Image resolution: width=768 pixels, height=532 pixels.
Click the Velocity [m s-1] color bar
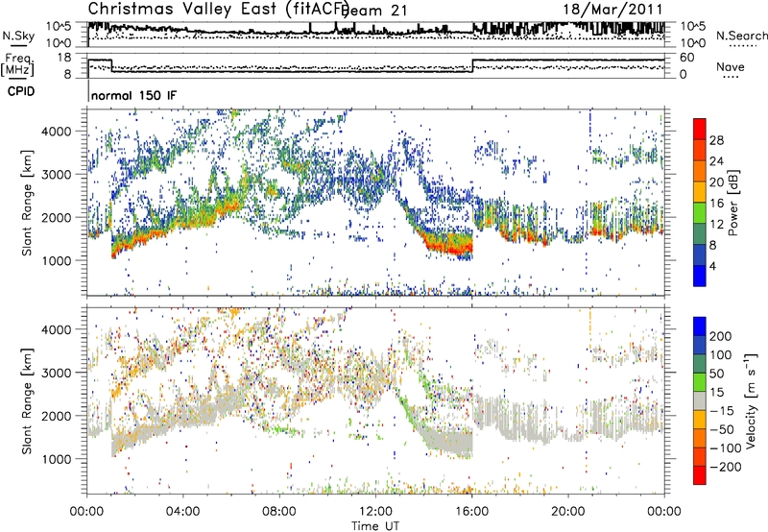(x=700, y=400)
